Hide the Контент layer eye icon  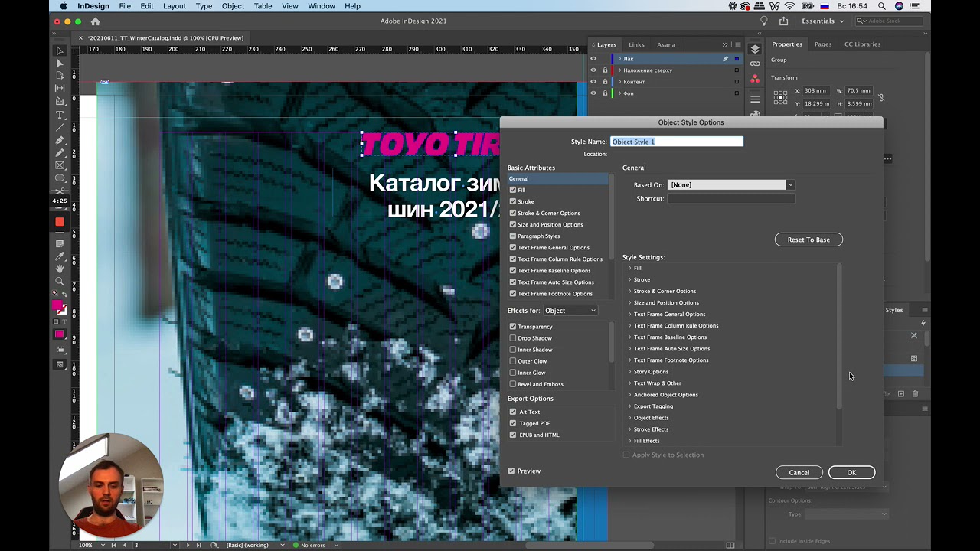tap(593, 82)
